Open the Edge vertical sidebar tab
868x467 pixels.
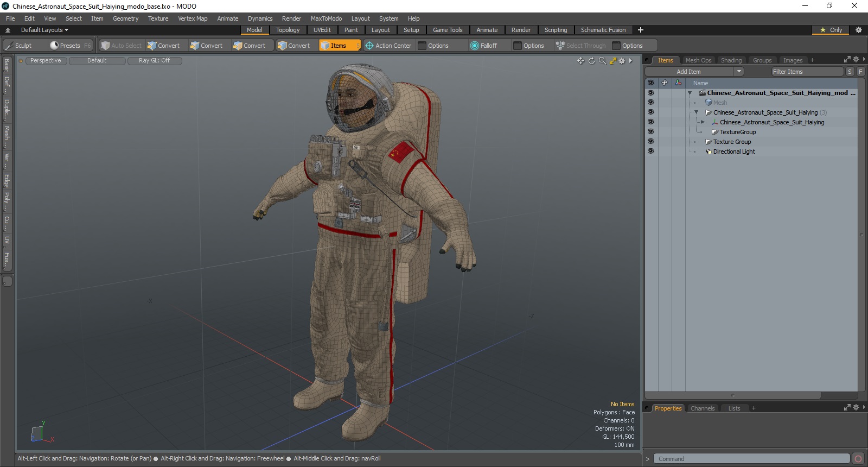7,180
